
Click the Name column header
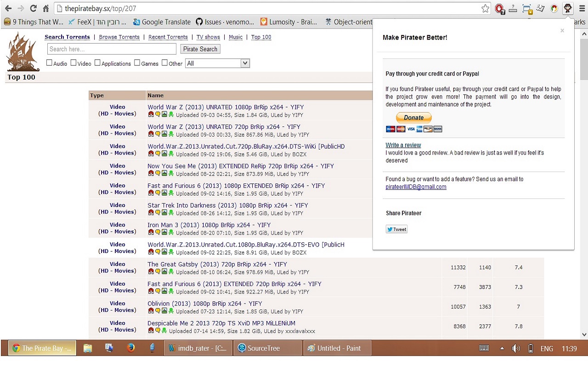coord(156,95)
